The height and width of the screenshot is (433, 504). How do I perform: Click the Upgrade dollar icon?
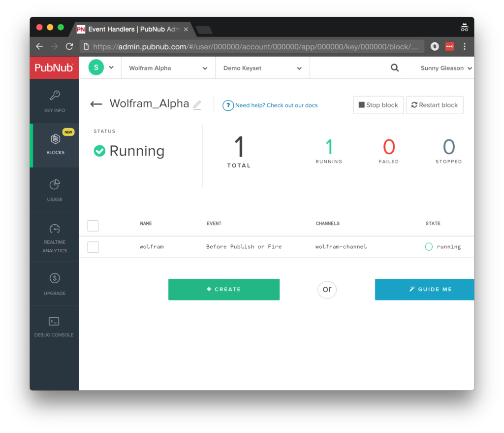click(x=54, y=278)
